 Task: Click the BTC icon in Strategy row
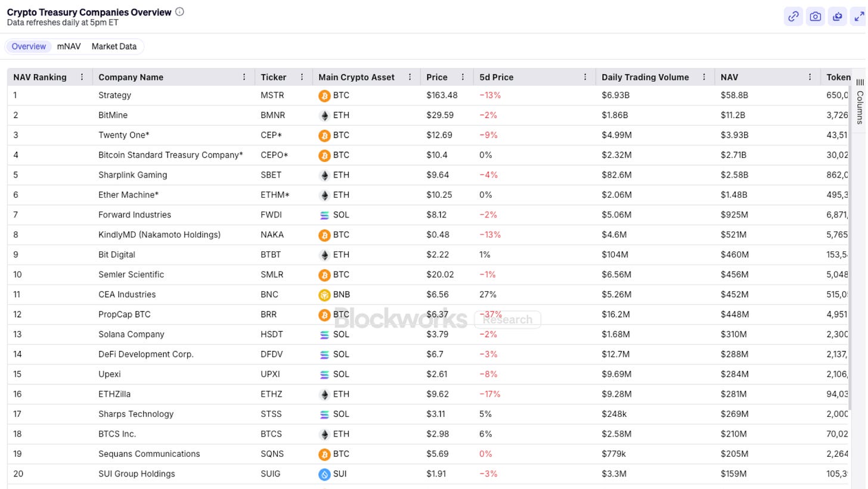[x=324, y=95]
